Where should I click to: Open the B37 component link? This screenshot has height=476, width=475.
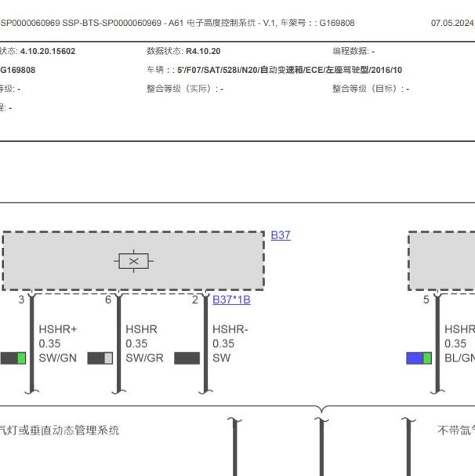(281, 235)
